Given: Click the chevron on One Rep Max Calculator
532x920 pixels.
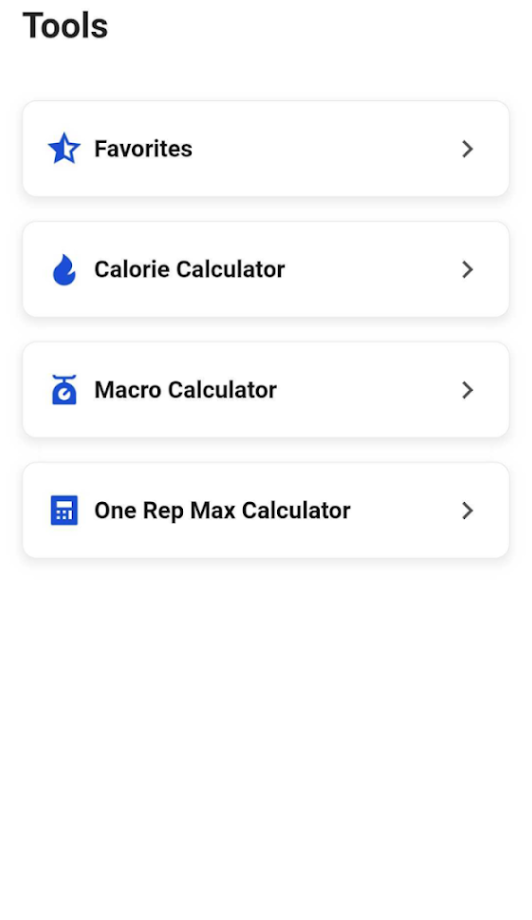Looking at the screenshot, I should coord(467,510).
